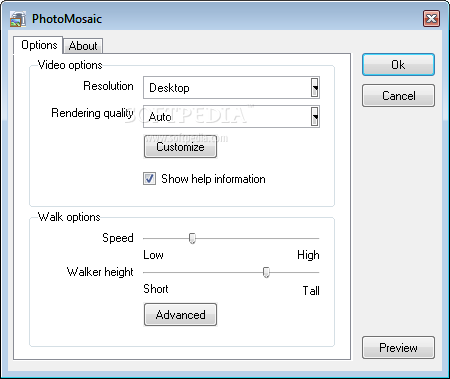The image size is (450, 379).
Task: Confirm settings with the Ok button
Action: coord(398,65)
